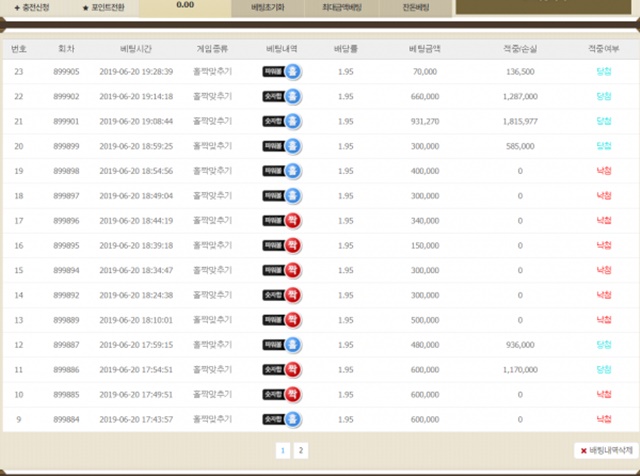Click the red 짝 badge in row 13

click(293, 320)
